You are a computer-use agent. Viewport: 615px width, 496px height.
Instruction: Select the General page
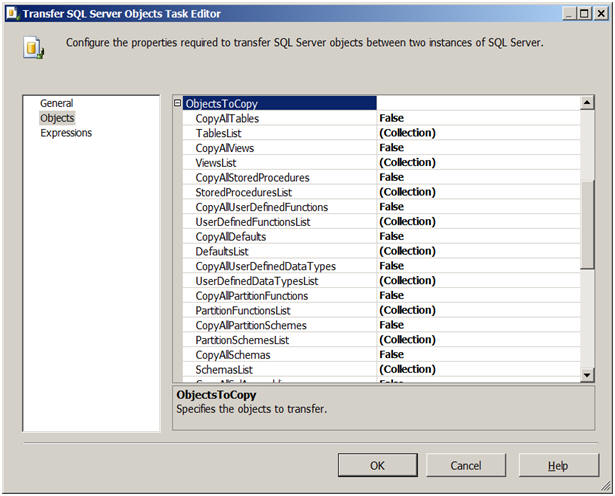point(56,103)
